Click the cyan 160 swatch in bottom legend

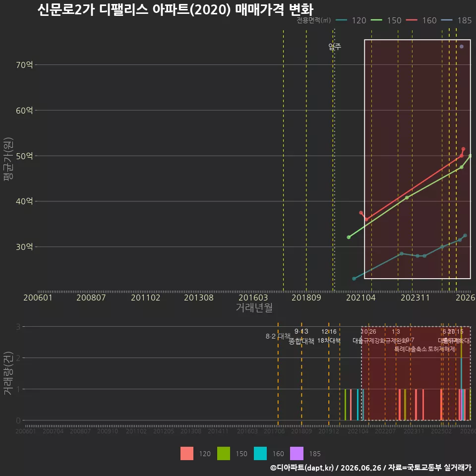tap(260, 453)
